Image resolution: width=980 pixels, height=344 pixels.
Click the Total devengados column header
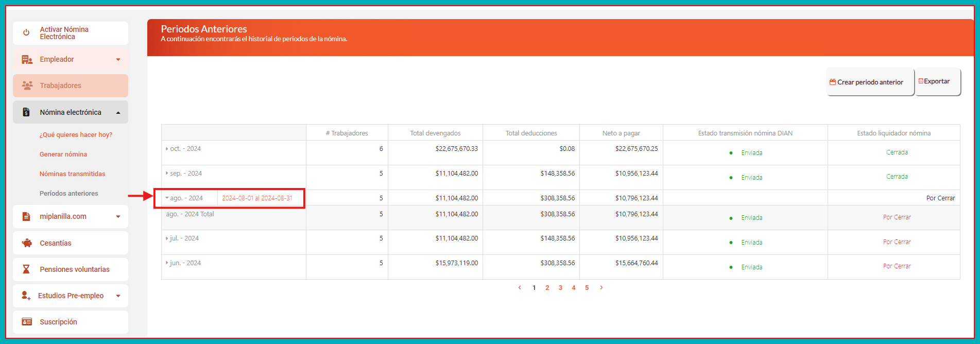coord(435,133)
